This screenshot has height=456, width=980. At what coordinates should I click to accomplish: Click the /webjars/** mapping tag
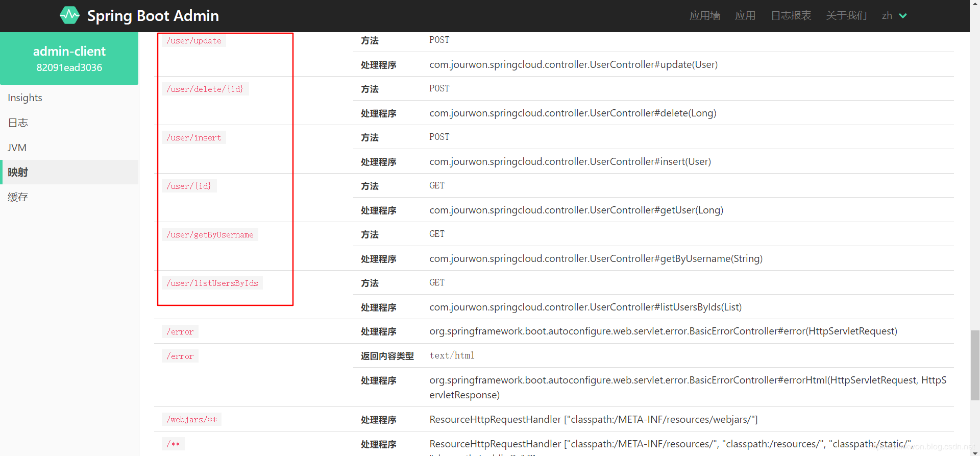[191, 420]
